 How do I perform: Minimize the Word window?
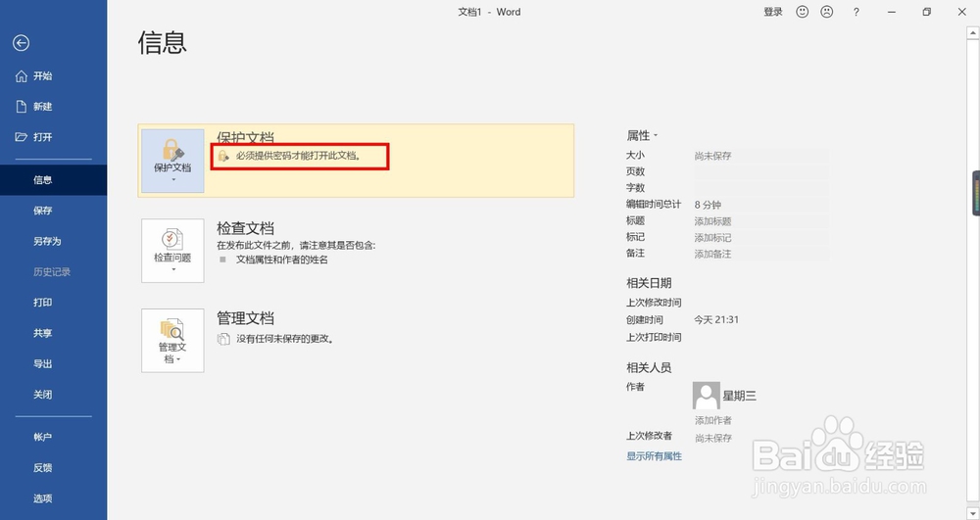(892, 12)
